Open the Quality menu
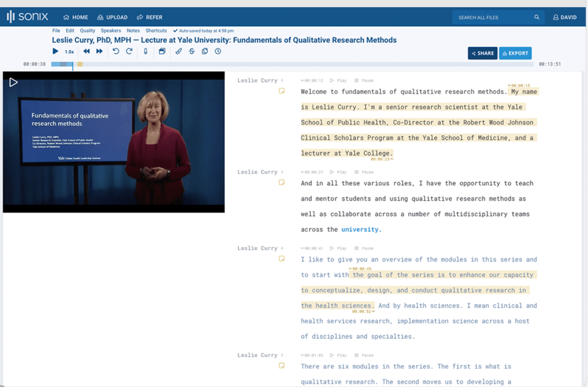The width and height of the screenshot is (588, 387). pyautogui.click(x=87, y=31)
